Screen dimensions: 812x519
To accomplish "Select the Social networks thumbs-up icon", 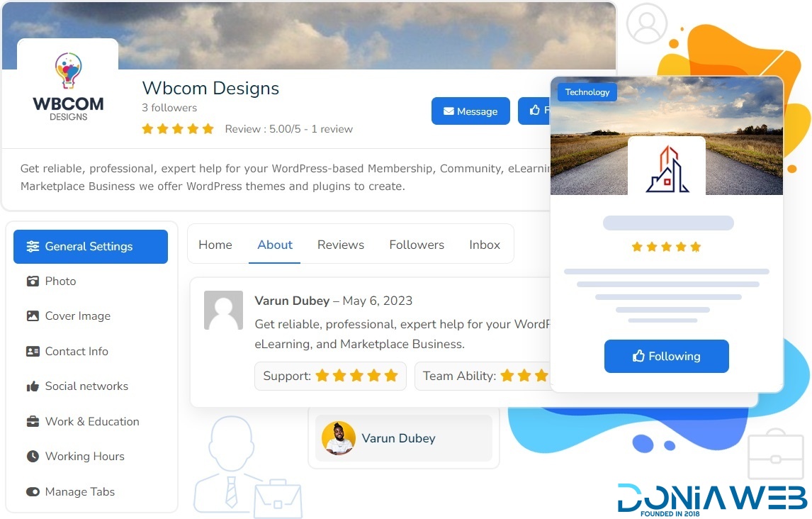I will pos(33,386).
